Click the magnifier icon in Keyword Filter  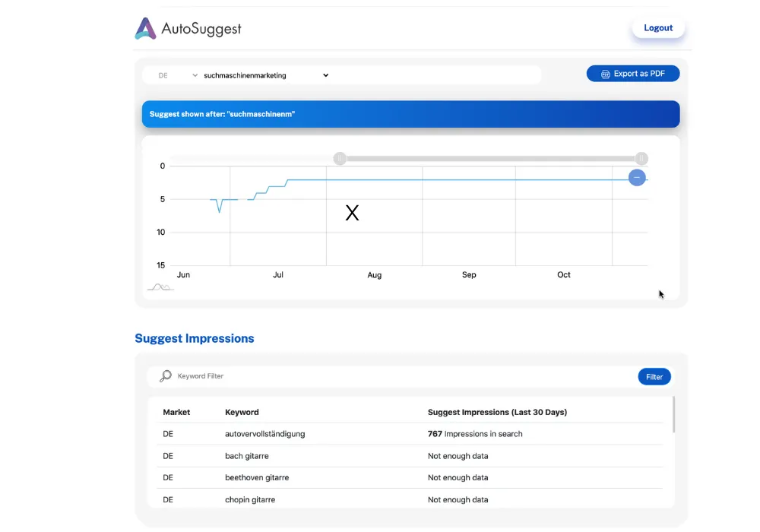tap(165, 376)
